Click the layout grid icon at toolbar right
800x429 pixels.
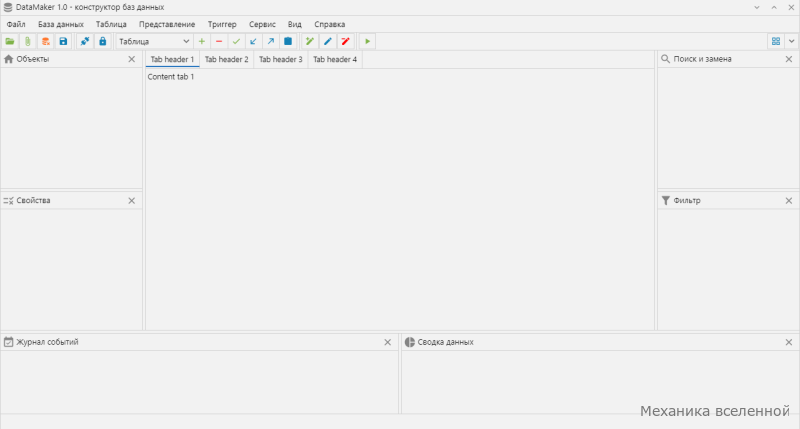tap(776, 41)
